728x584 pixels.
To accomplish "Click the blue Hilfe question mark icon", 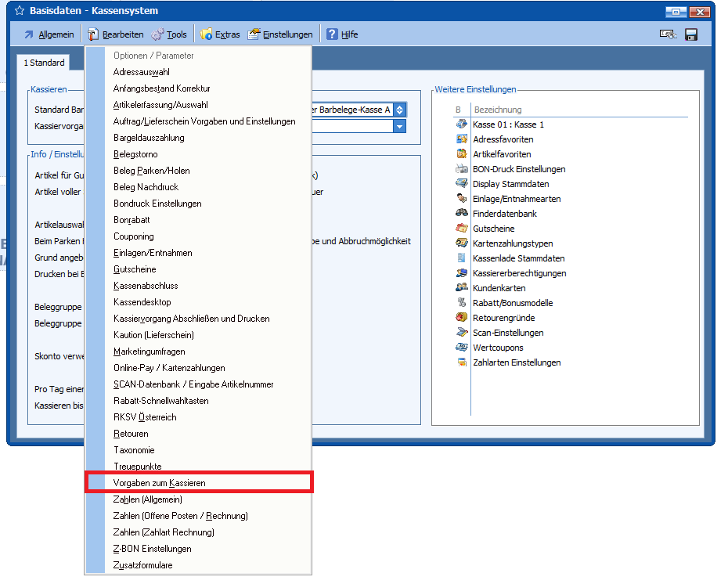I will [333, 34].
